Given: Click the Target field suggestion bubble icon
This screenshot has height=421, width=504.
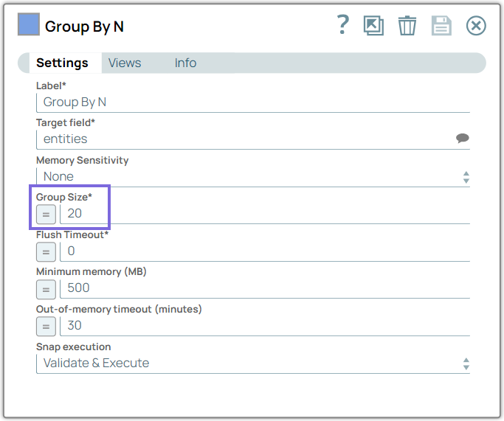Looking at the screenshot, I should (x=463, y=139).
